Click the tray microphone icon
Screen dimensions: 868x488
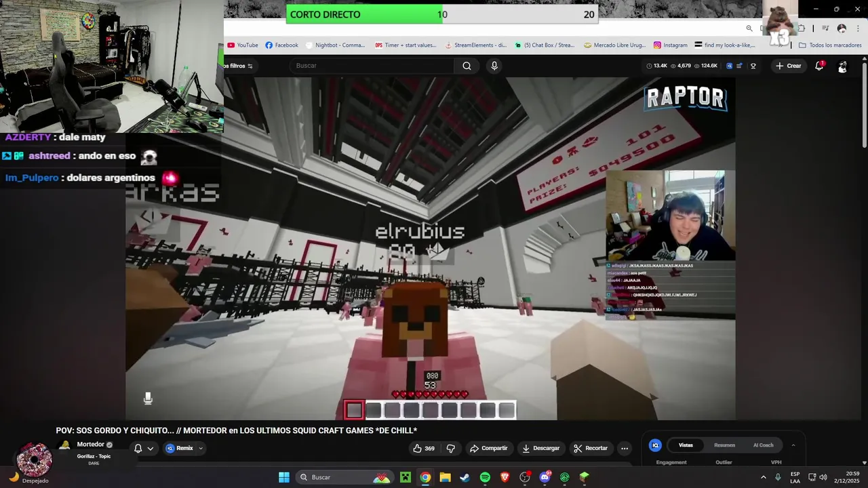778,477
